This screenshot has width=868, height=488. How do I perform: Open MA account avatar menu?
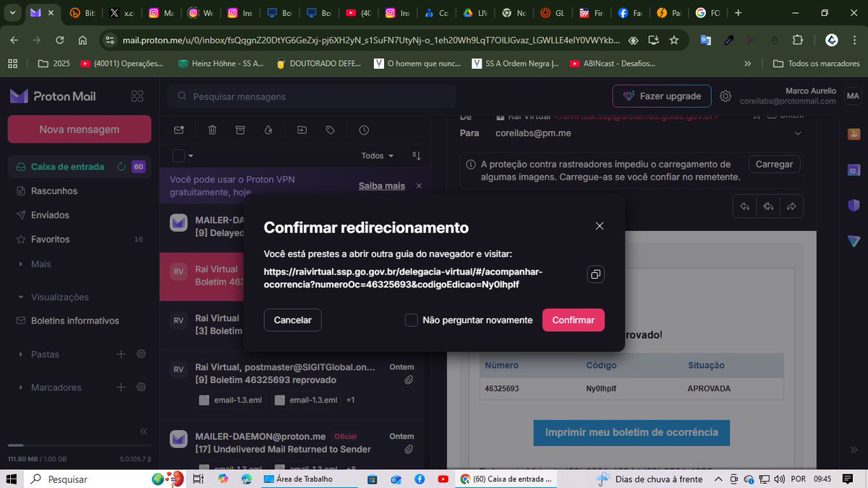coord(853,96)
